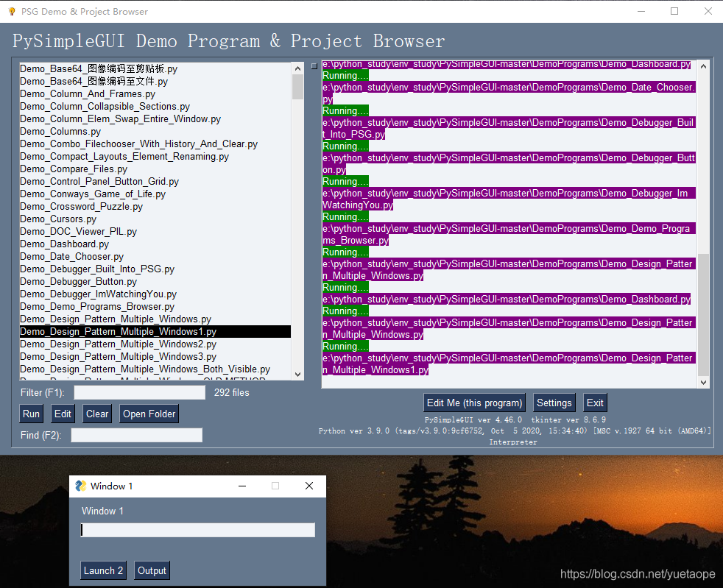Minimize Window 1
This screenshot has height=588, width=723.
(242, 486)
